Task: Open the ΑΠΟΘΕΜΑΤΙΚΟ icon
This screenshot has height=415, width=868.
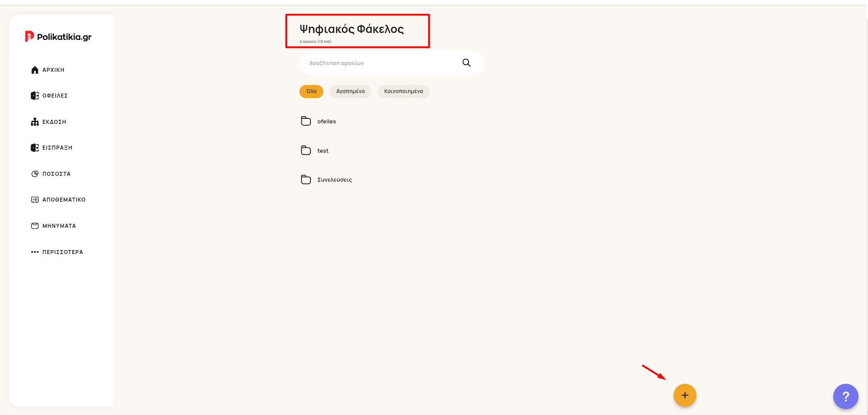Action: click(35, 200)
